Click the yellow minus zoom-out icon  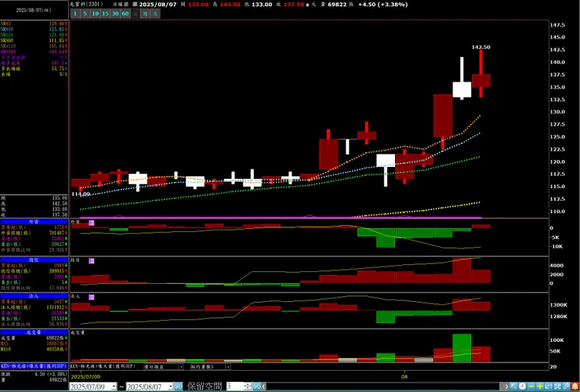click(x=531, y=387)
